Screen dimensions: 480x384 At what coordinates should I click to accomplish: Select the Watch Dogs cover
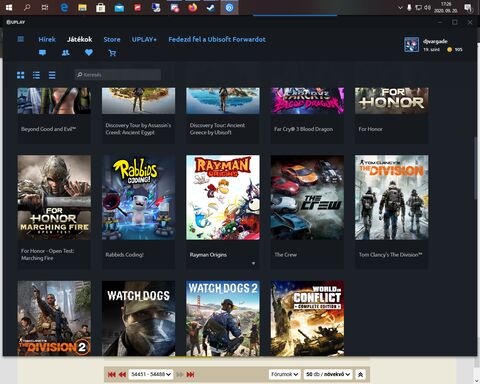tap(138, 318)
